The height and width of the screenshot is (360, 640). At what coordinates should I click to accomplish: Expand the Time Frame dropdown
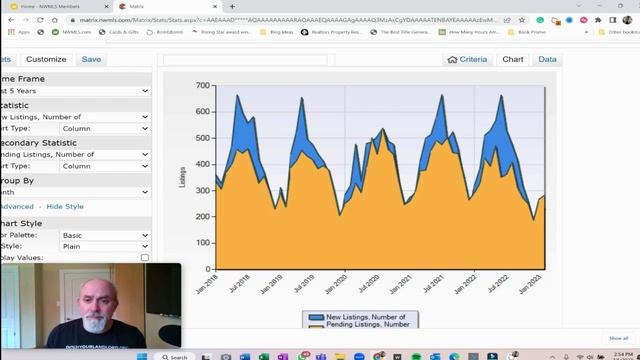coord(75,91)
